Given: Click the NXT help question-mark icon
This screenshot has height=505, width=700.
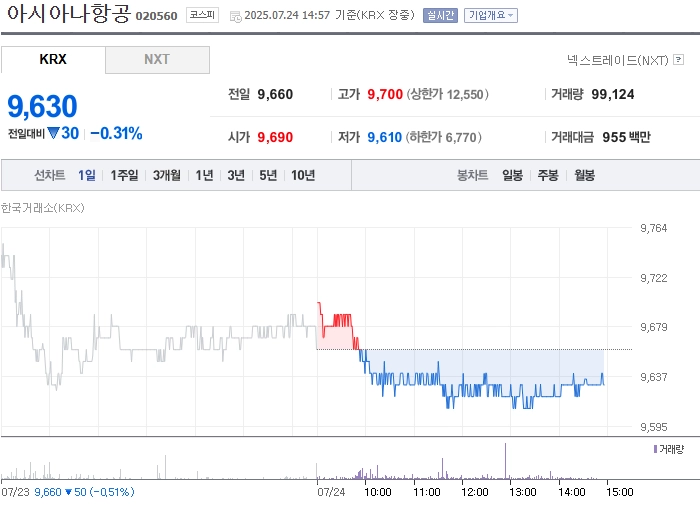Looking at the screenshot, I should (679, 59).
